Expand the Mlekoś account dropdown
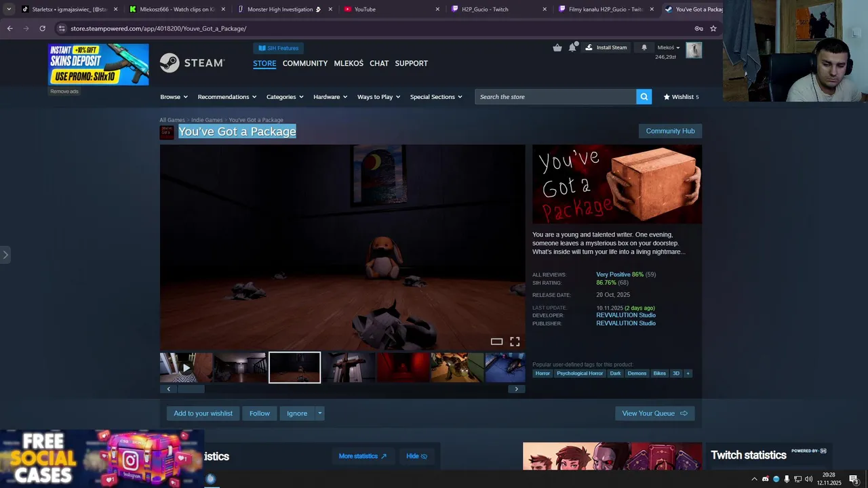 [x=669, y=47]
